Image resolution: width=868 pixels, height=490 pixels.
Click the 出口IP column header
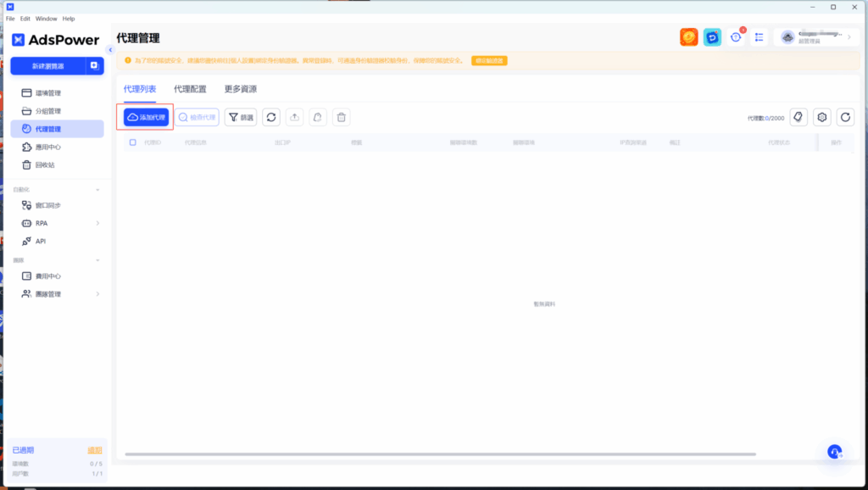point(282,142)
